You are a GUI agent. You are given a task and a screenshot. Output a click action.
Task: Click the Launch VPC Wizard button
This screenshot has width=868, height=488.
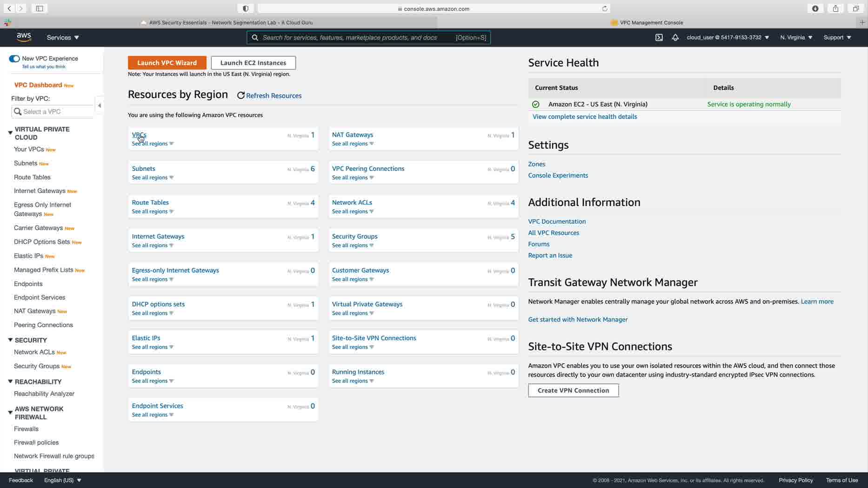pyautogui.click(x=167, y=63)
